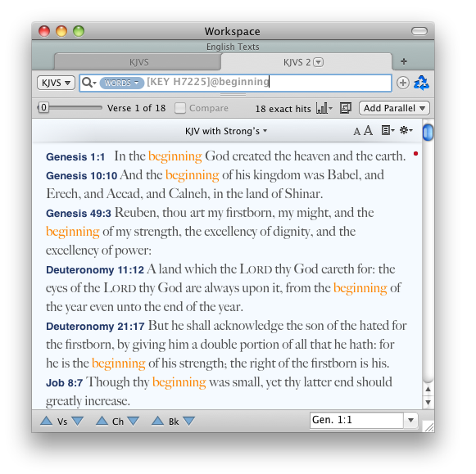The width and height of the screenshot is (476, 474).
Task: Switch to the KJVS tab
Action: coord(138,62)
